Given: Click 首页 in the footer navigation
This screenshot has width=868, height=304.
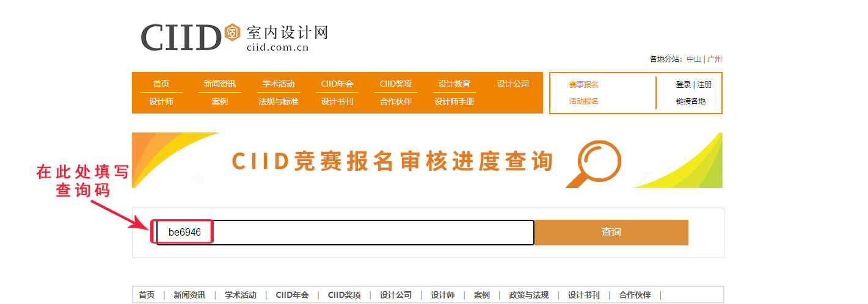Looking at the screenshot, I should coord(147,295).
